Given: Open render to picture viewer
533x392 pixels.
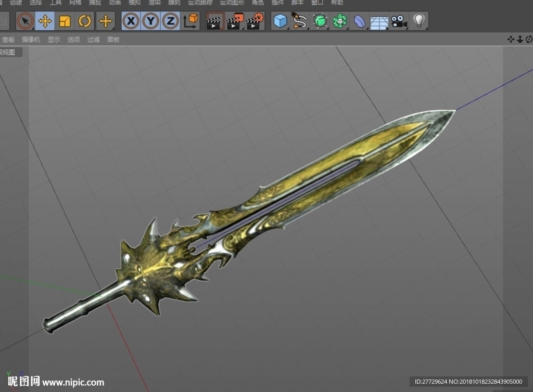Looking at the screenshot, I should pyautogui.click(x=235, y=21).
